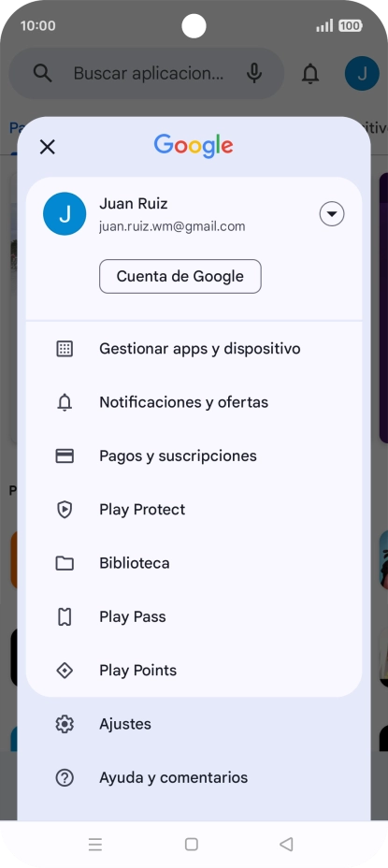Open the Biblioteca folder icon
Image resolution: width=388 pixels, height=868 pixels.
click(65, 563)
